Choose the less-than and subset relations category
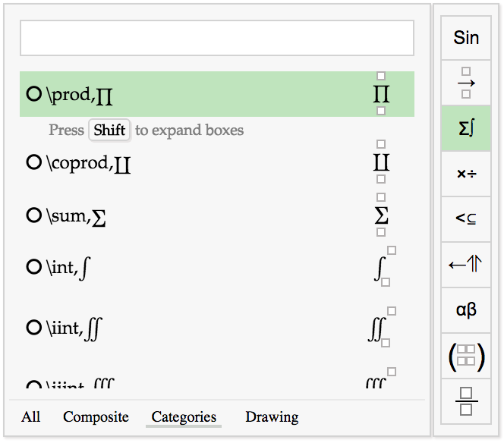This screenshot has width=504, height=443. tap(466, 219)
